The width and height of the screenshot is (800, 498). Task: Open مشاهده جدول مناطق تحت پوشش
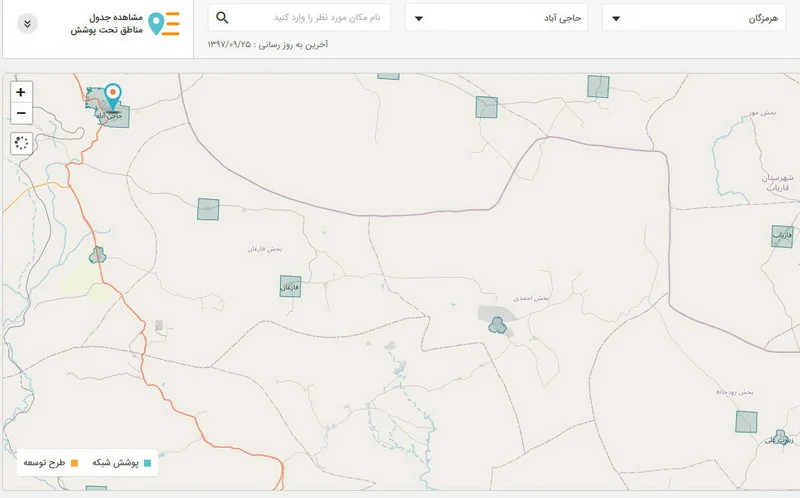point(107,23)
